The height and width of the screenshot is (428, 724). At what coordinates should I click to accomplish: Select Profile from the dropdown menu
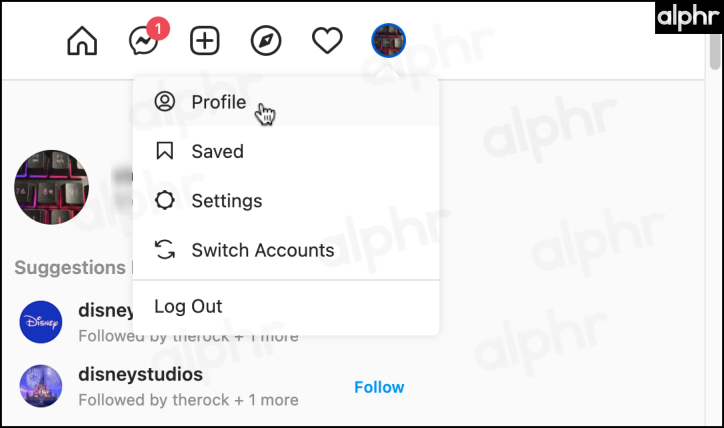286,102
